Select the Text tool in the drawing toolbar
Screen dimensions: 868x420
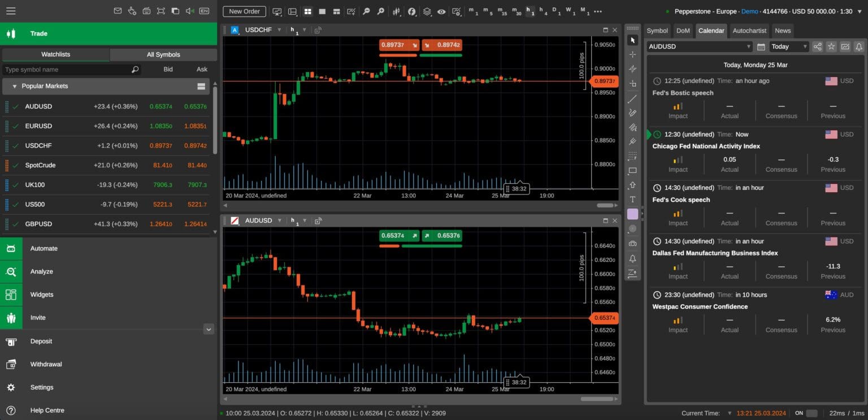(x=633, y=199)
